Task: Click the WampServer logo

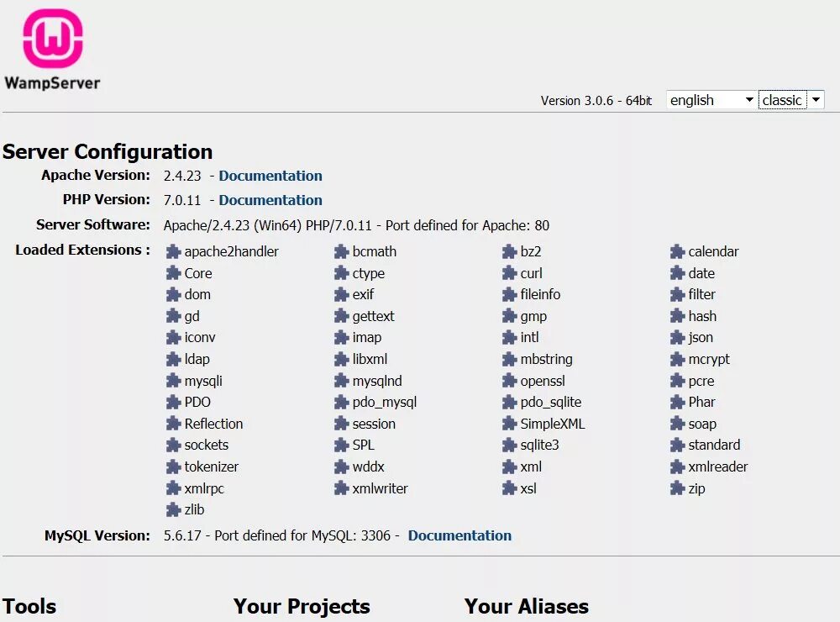Action: [x=52, y=50]
